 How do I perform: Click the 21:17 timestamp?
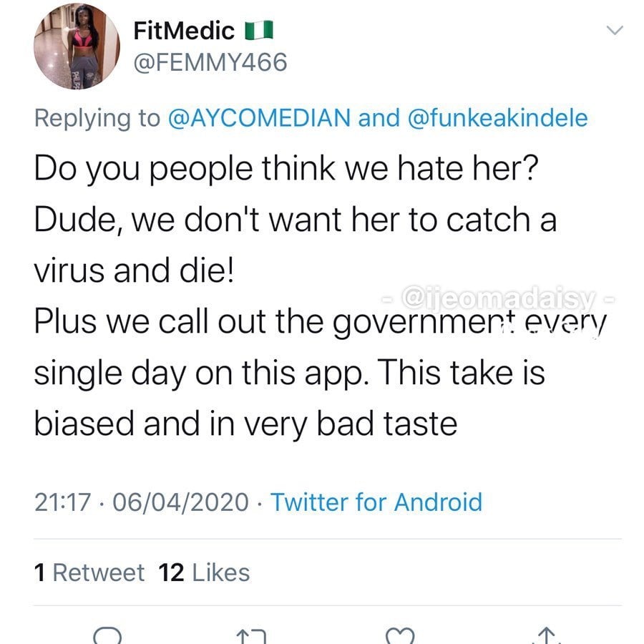click(x=62, y=502)
